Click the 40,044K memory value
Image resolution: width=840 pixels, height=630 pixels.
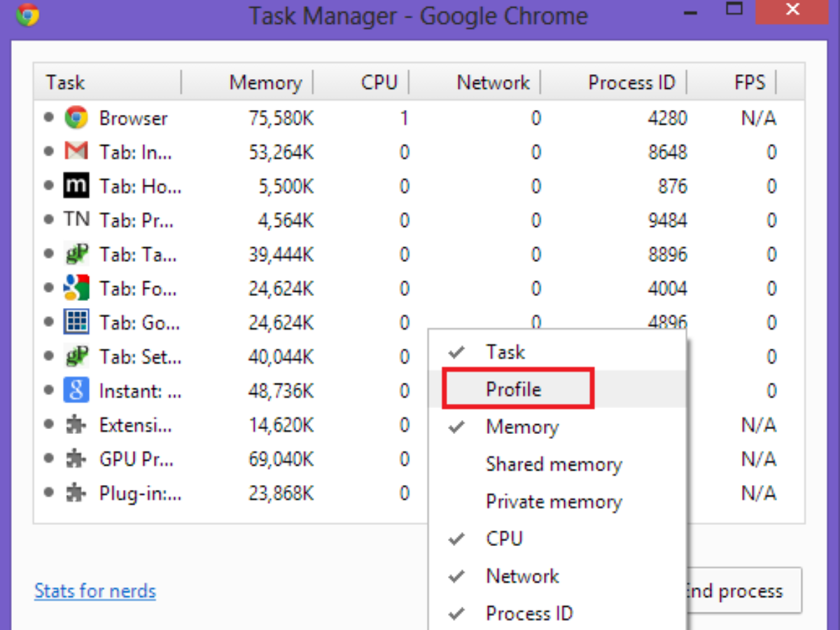tap(281, 357)
